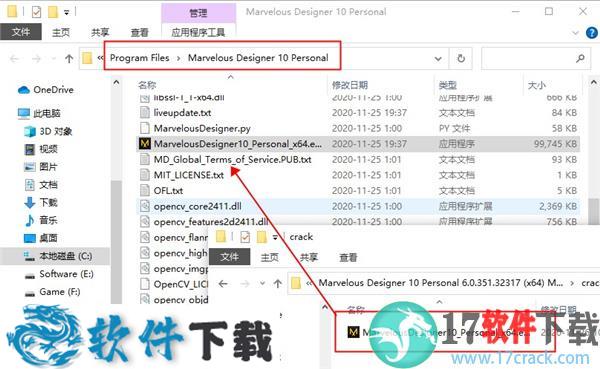Viewport: 600px width, 369px height.
Task: Click Marvelous Designer 10 Personal in address path
Action: (x=258, y=58)
